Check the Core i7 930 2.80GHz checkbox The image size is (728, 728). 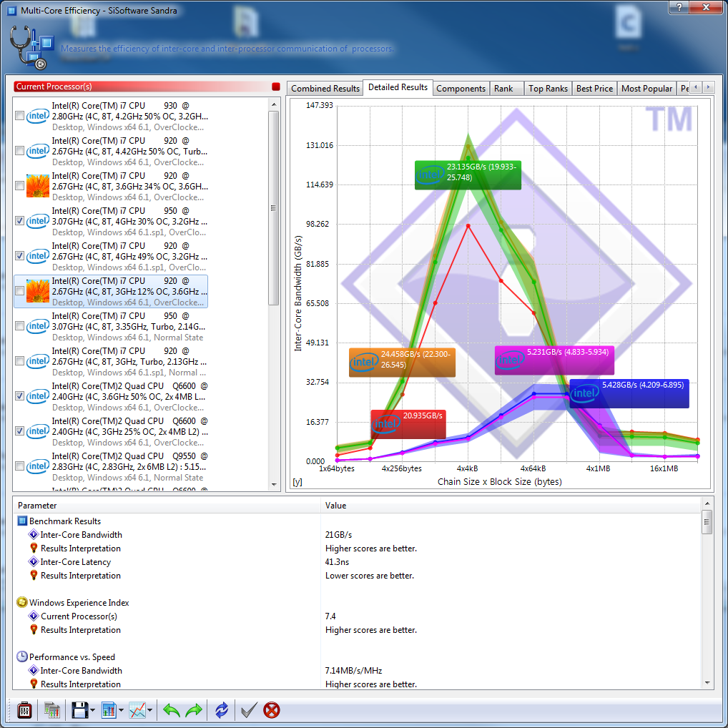pyautogui.click(x=19, y=116)
